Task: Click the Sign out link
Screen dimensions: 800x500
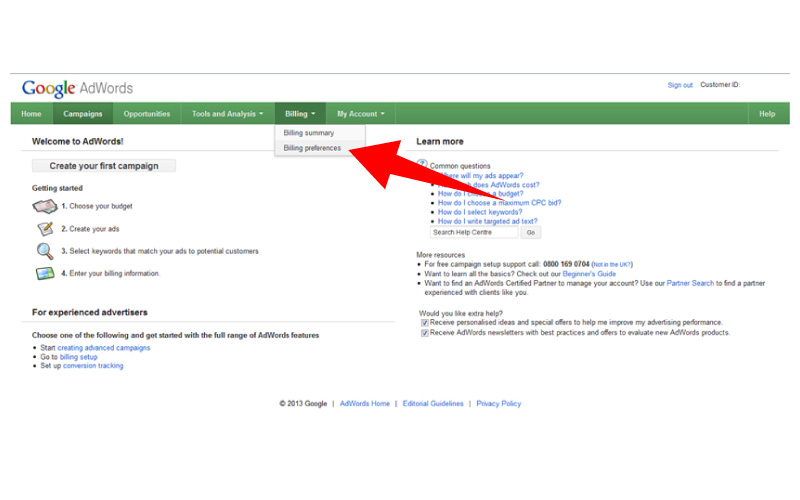Action: click(680, 85)
